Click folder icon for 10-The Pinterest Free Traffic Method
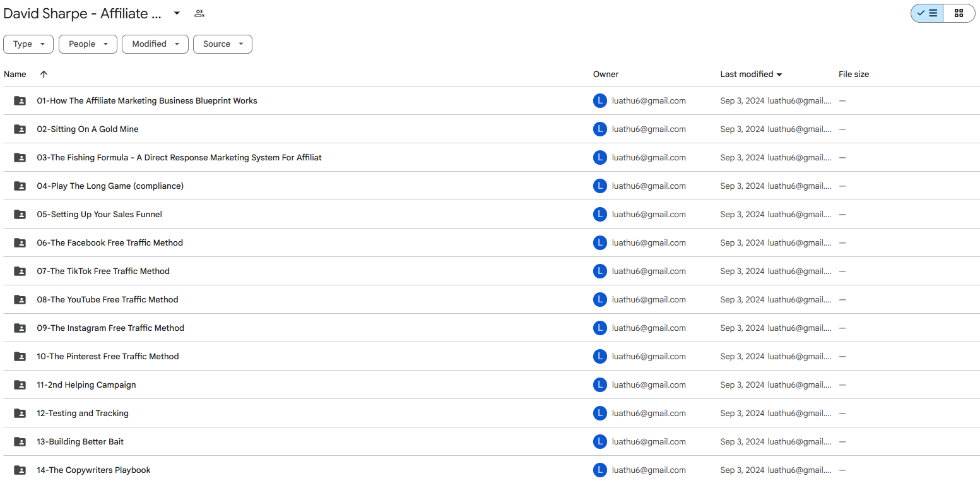Viewport: 980px width, 483px height. [x=20, y=357]
